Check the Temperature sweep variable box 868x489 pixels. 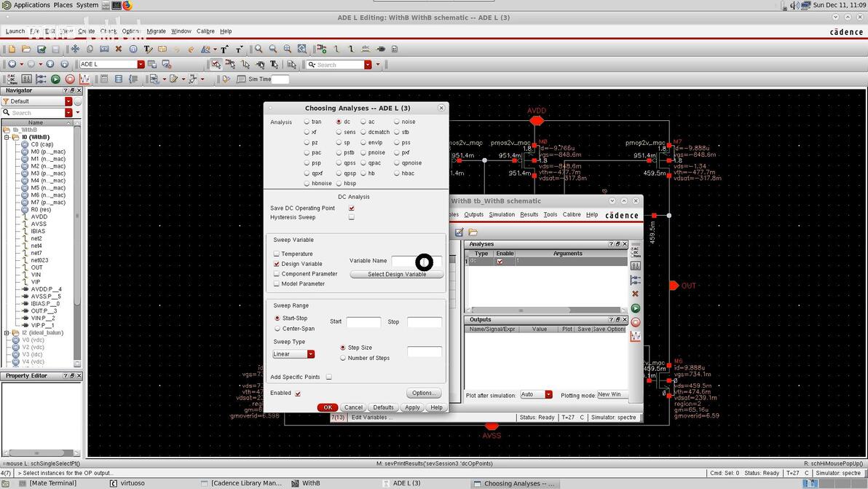tap(277, 254)
